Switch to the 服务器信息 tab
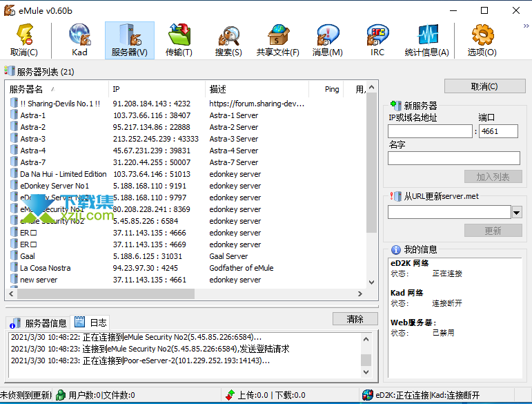 [38, 323]
